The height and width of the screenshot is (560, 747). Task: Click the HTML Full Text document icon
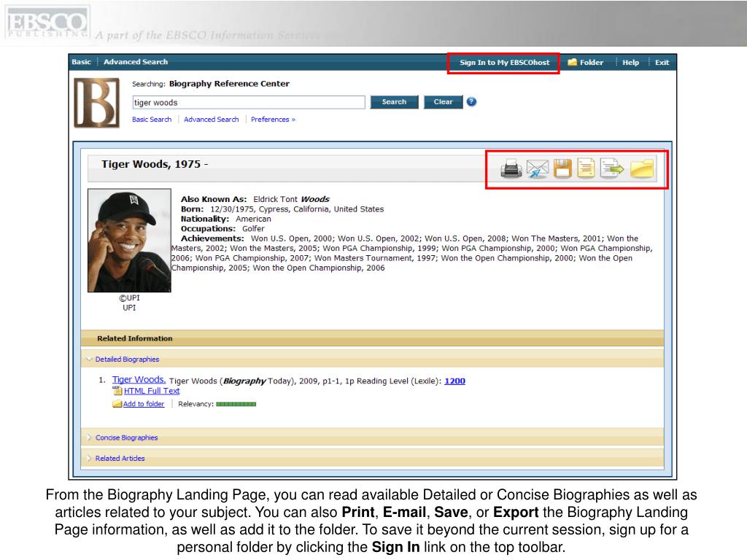click(x=117, y=391)
